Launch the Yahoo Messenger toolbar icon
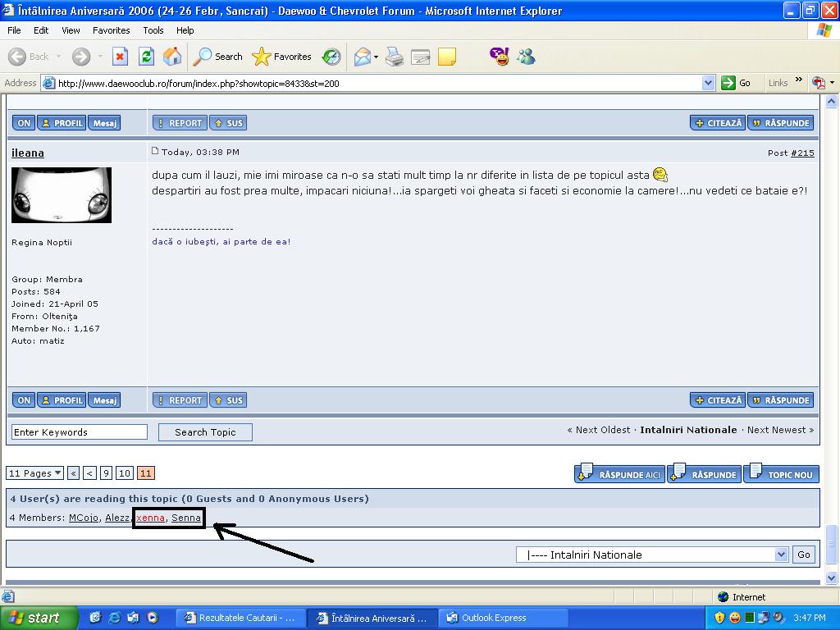Image resolution: width=840 pixels, height=630 pixels. pos(499,57)
